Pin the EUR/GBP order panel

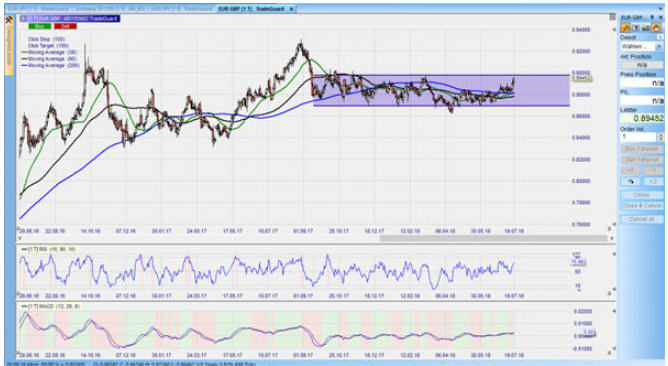[x=652, y=17]
